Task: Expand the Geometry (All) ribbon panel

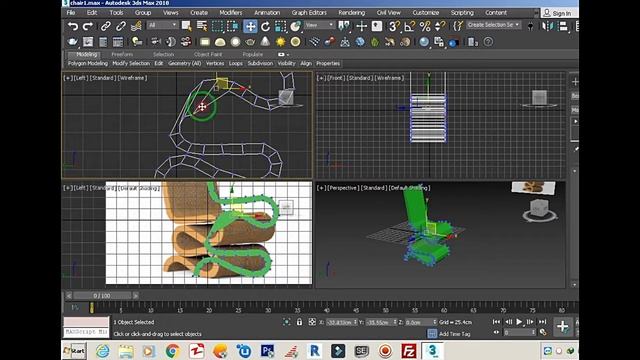Action: click(x=184, y=64)
